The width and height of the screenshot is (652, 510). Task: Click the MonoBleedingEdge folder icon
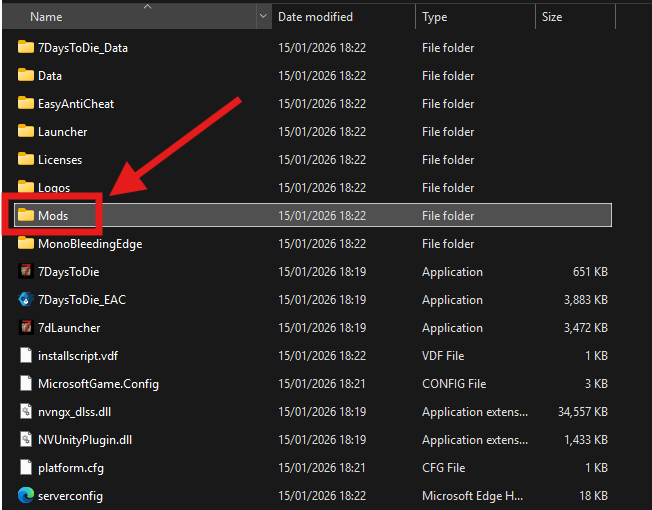(x=26, y=243)
